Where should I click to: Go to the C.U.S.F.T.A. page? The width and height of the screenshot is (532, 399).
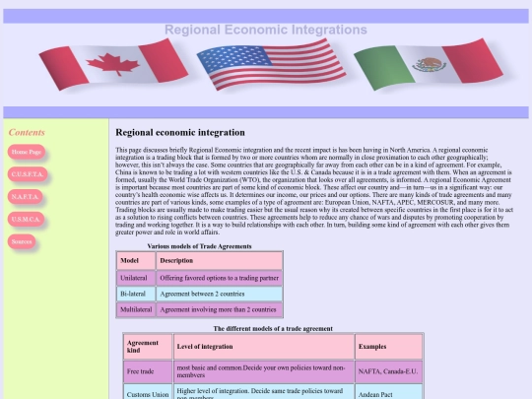click(x=28, y=174)
